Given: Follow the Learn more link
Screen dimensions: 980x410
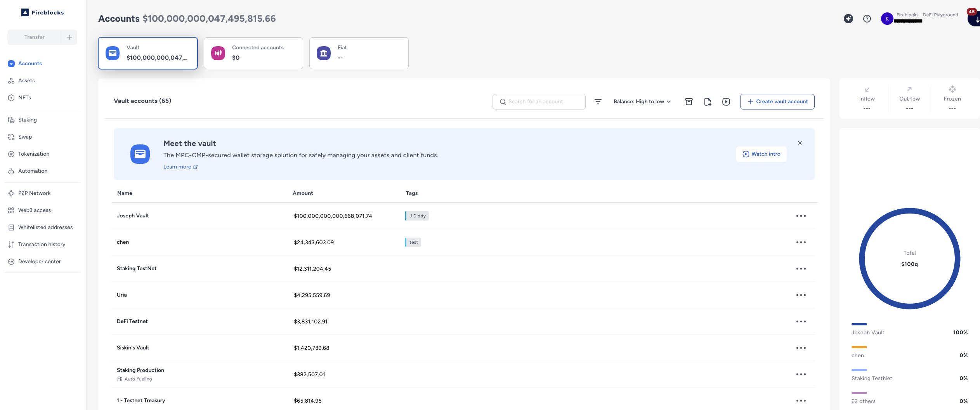Looking at the screenshot, I should point(180,167).
